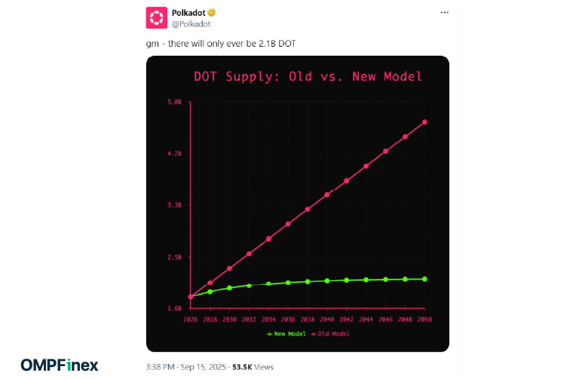The image size is (588, 379).
Task: Click the New Model legend marker
Action: click(269, 334)
